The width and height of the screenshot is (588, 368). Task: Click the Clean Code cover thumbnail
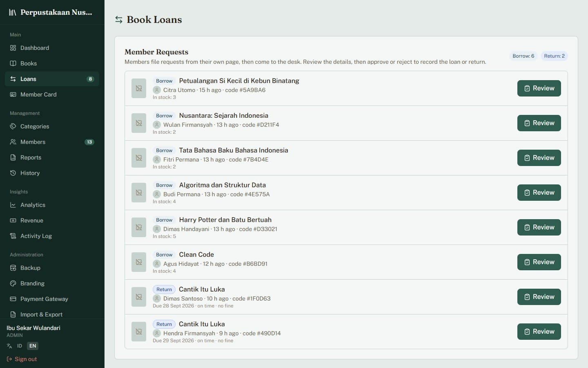coord(139,262)
